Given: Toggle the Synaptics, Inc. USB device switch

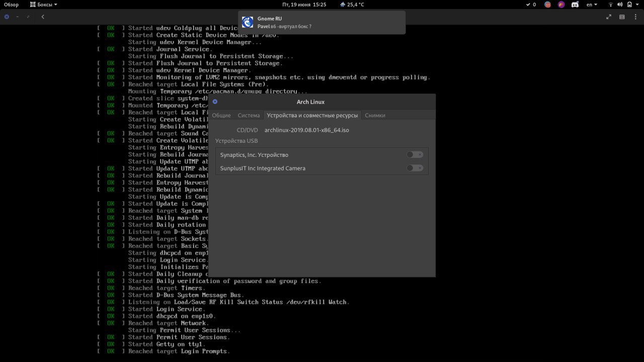Looking at the screenshot, I should pos(415,154).
